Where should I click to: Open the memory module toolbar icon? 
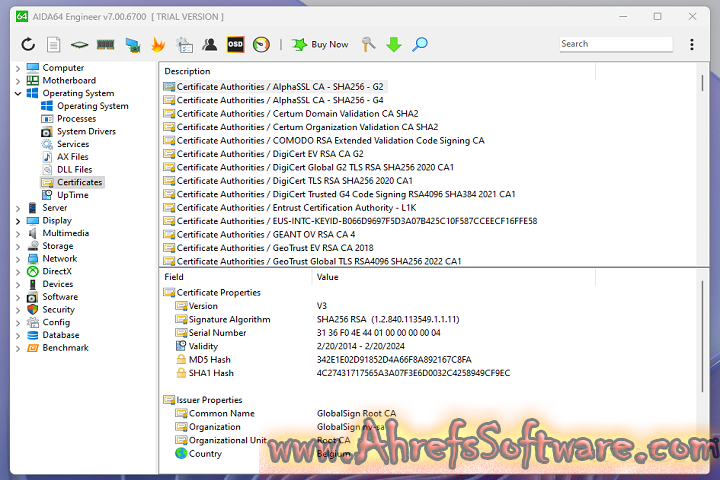tap(106, 44)
